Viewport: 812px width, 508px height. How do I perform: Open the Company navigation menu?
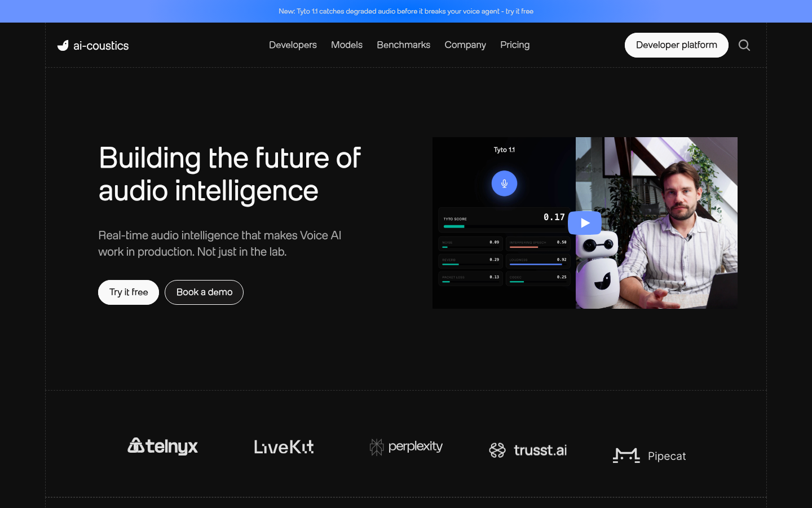click(x=465, y=45)
